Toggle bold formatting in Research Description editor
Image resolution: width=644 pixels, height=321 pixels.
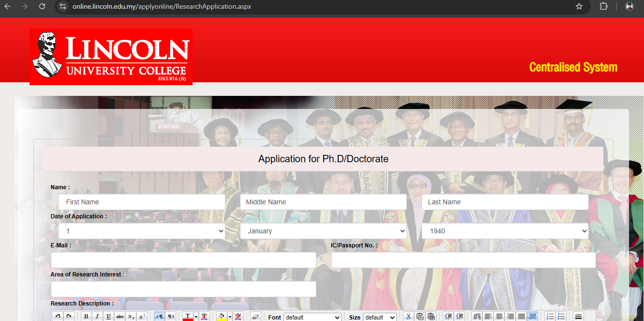(x=86, y=317)
